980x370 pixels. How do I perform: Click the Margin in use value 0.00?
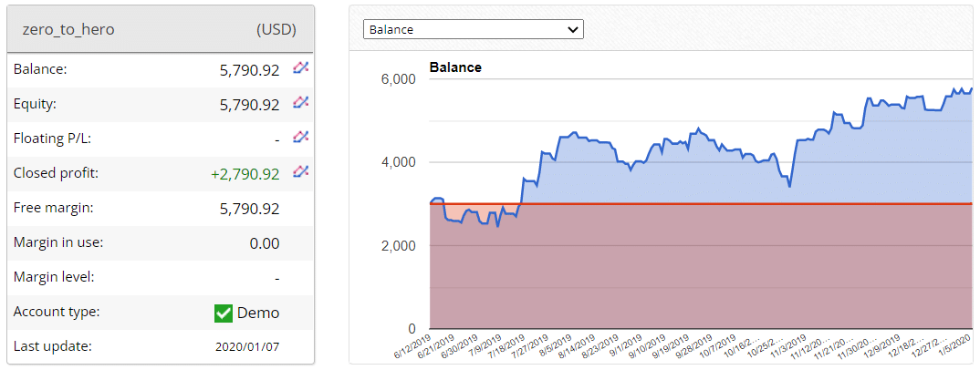pyautogui.click(x=264, y=243)
